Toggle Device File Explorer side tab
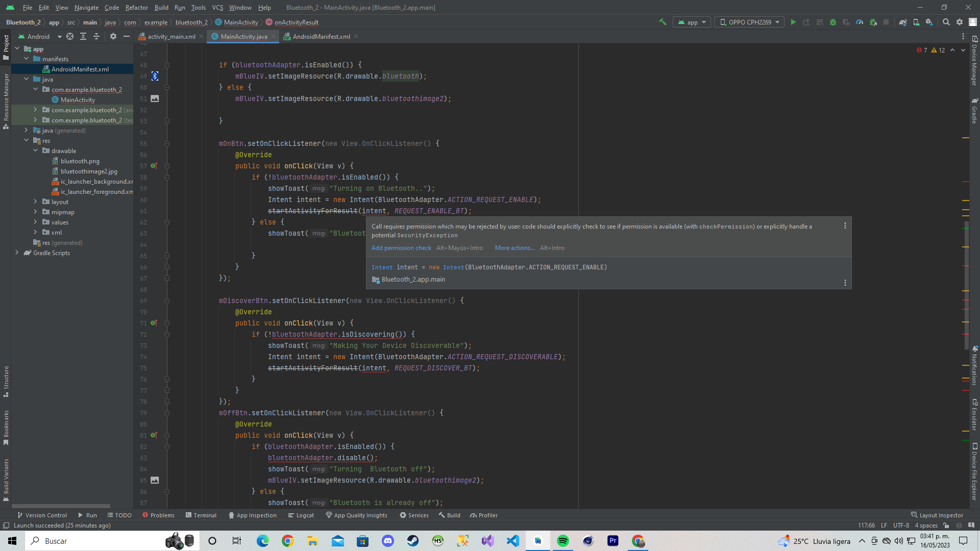The image size is (980, 551). pos(974,472)
